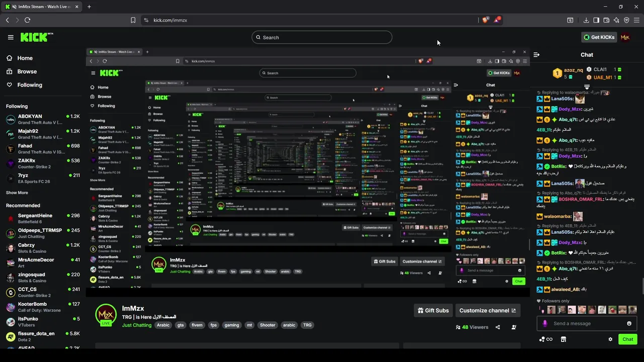Click the first baby emote in emote row

(x=551, y=310)
